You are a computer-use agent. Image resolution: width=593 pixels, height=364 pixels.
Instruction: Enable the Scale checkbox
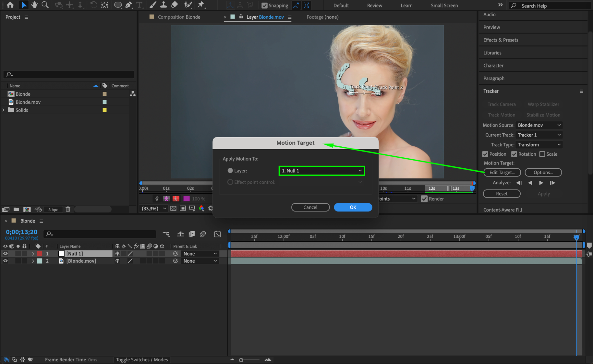[x=542, y=154]
